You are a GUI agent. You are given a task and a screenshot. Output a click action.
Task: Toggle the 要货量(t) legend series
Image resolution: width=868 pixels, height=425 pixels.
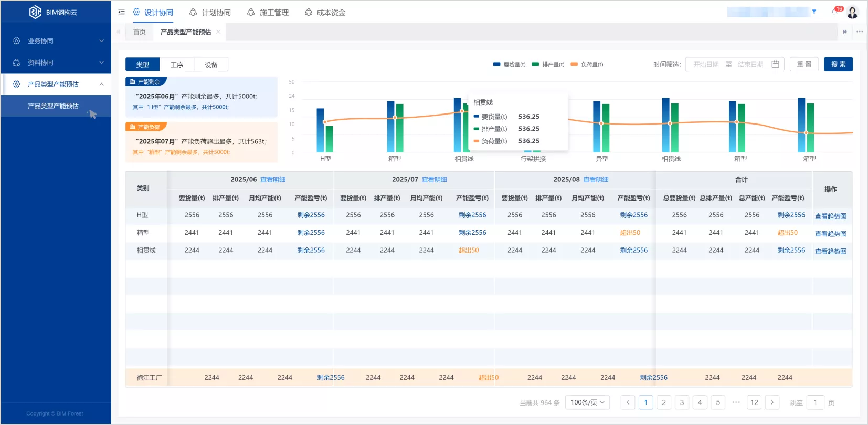[509, 64]
